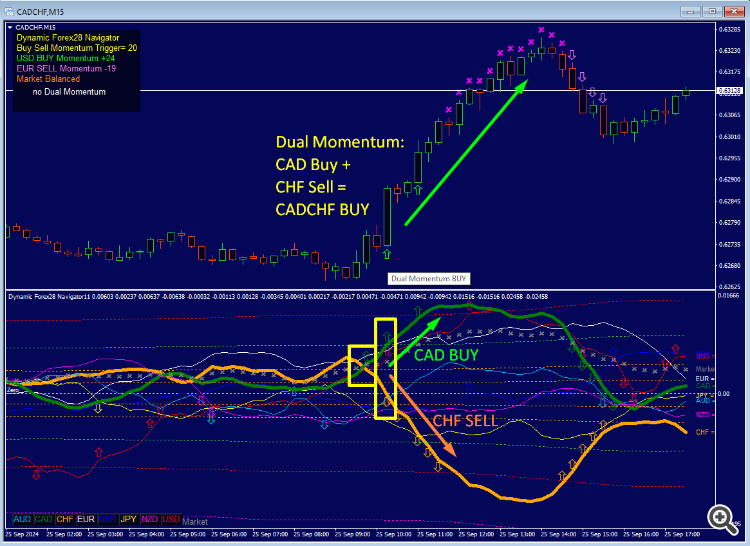The width and height of the screenshot is (750, 546).
Task: Toggle the AUD currency line button
Action: 22,519
